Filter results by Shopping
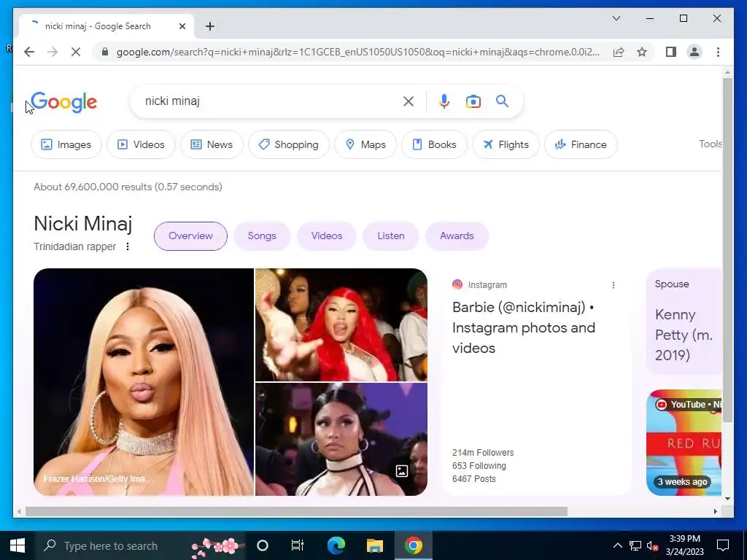The width and height of the screenshot is (747, 560). pos(289,144)
